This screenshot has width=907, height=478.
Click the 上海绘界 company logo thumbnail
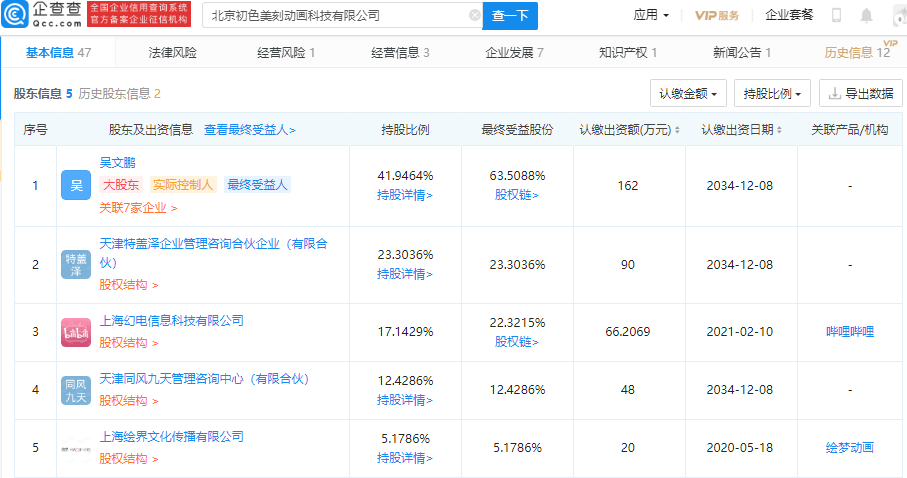click(76, 447)
